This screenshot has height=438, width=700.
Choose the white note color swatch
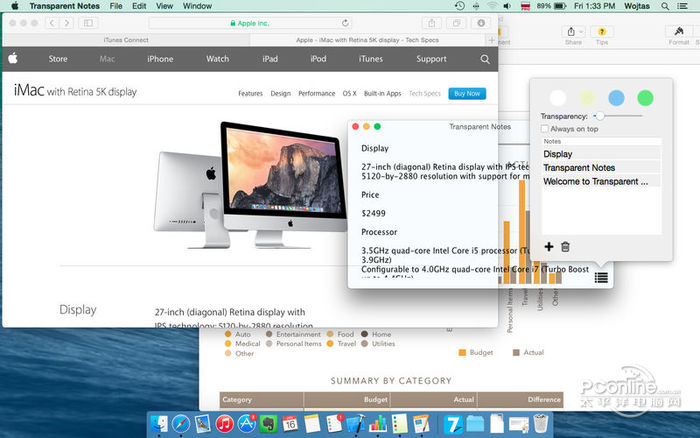(x=558, y=98)
